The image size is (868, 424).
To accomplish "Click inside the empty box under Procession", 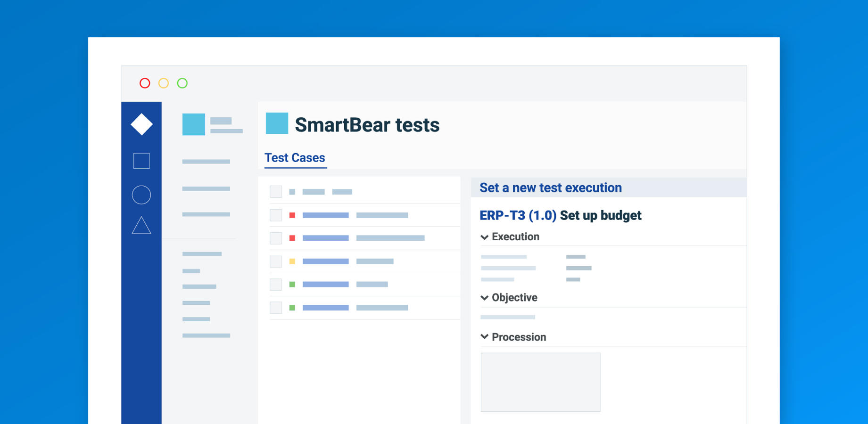I will tap(540, 382).
